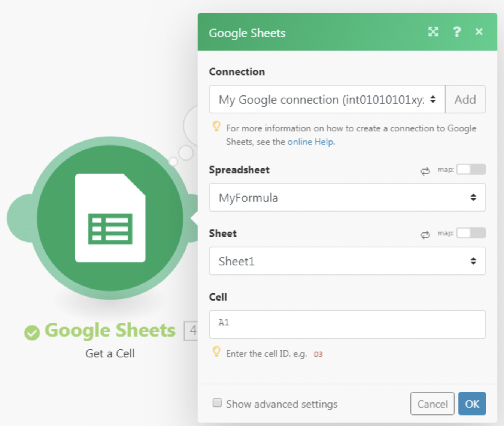Click the expand dialog fullscreen icon

[433, 32]
